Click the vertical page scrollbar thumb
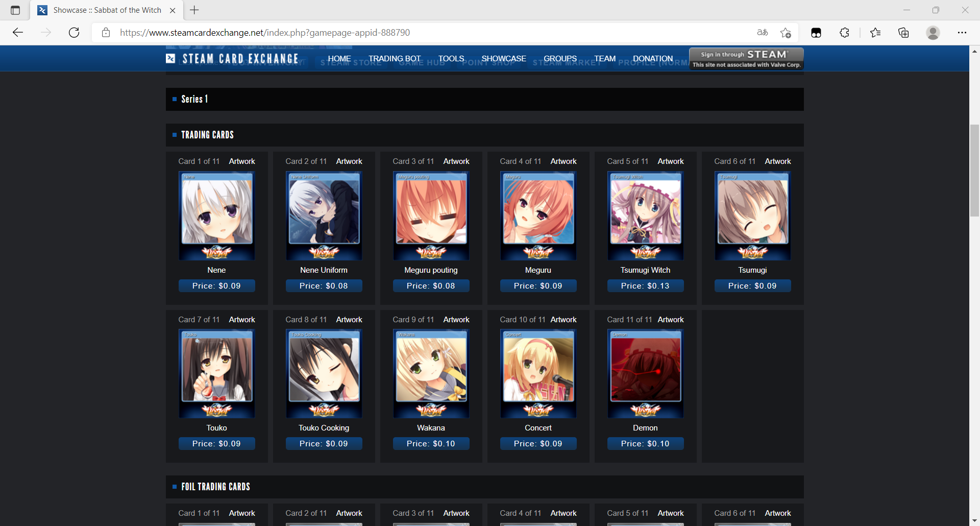 [x=974, y=171]
